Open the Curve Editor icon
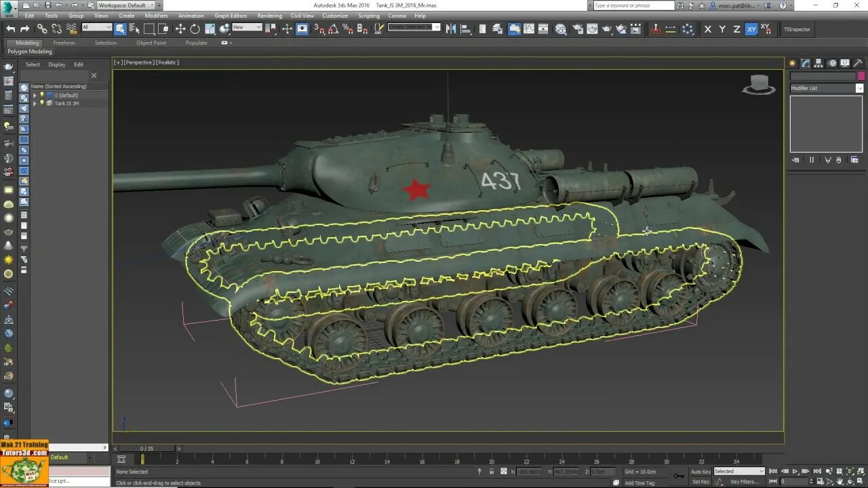Image resolution: width=868 pixels, height=488 pixels. tap(529, 29)
